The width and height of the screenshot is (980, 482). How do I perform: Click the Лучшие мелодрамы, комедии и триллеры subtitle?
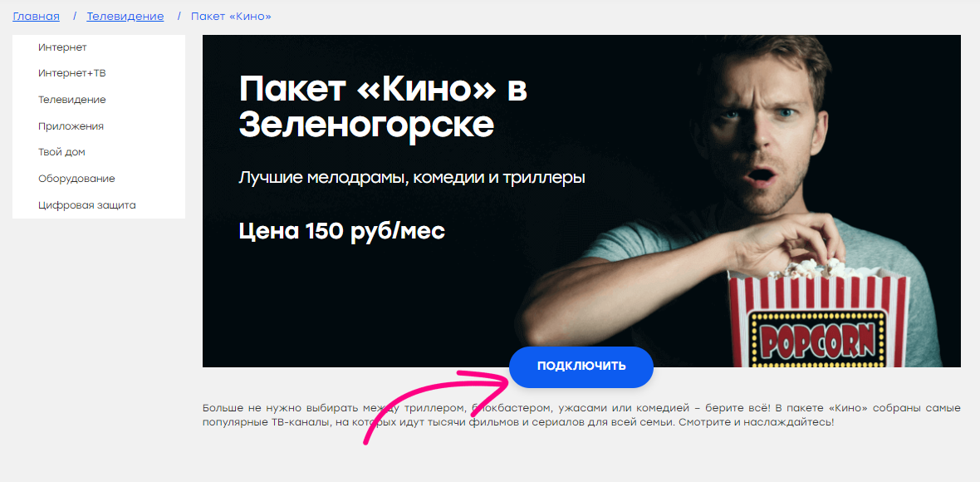click(412, 178)
